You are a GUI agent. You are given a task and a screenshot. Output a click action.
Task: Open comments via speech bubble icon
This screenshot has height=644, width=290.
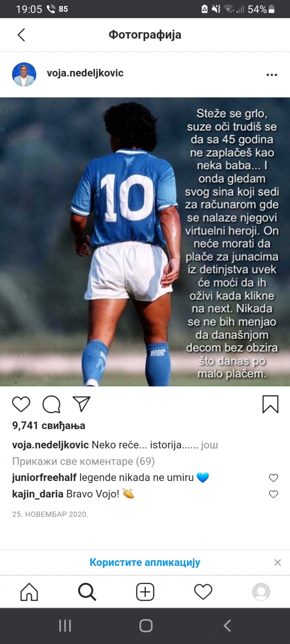51,404
